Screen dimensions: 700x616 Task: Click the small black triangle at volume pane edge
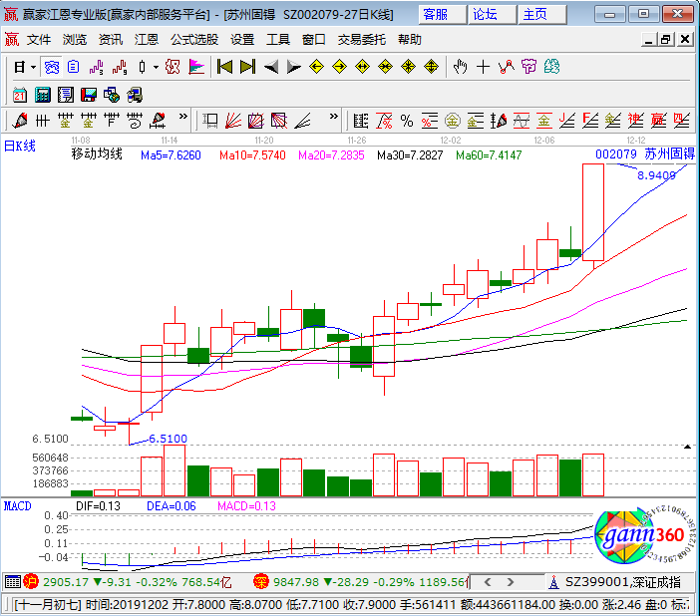pos(687,447)
